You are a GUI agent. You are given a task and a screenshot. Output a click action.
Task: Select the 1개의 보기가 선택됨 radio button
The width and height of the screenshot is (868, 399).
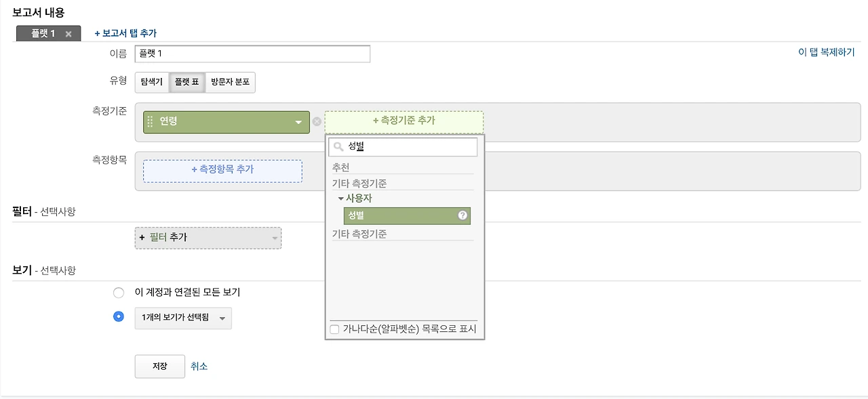(x=119, y=316)
